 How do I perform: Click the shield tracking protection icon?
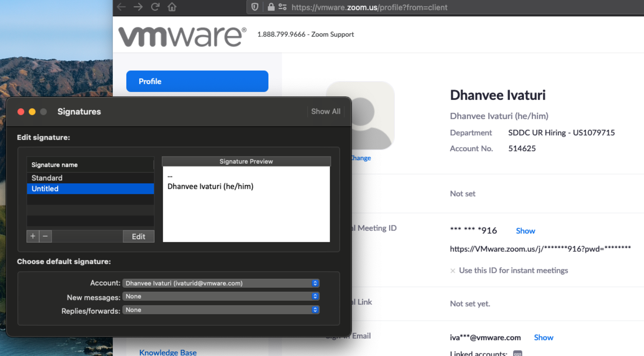coord(255,7)
